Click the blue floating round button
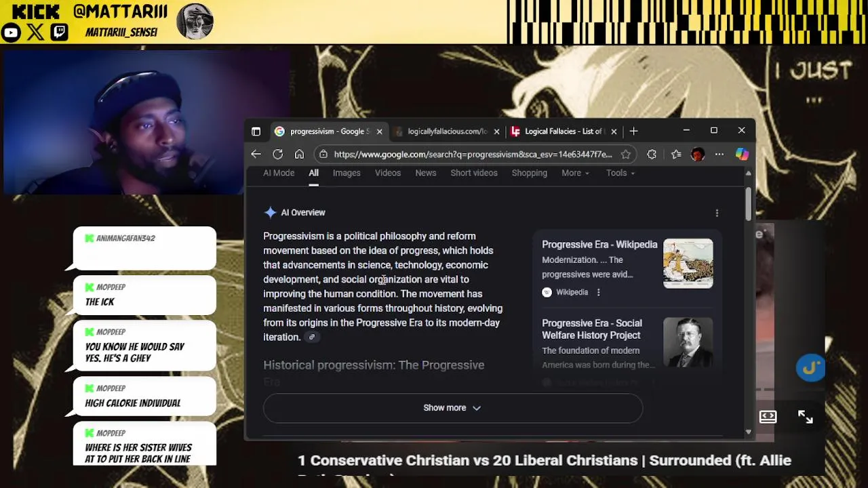The height and width of the screenshot is (488, 868). (x=810, y=368)
